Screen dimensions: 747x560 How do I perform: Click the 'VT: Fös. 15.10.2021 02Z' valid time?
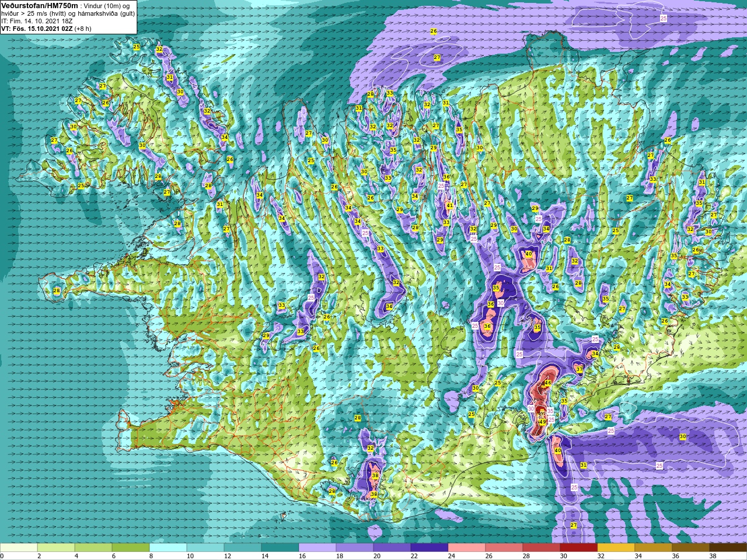click(x=37, y=28)
